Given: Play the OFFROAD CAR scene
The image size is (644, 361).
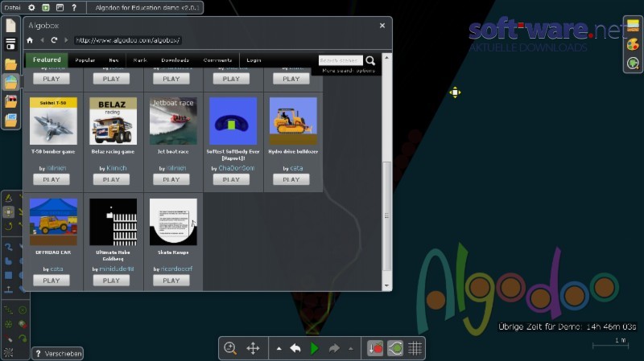Looking at the screenshot, I should click(52, 280).
